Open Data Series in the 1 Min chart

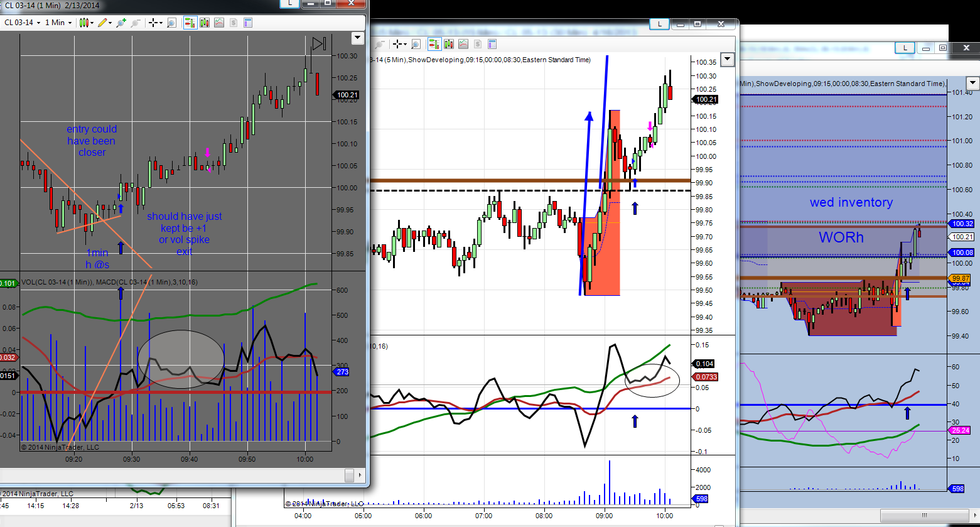[204, 23]
